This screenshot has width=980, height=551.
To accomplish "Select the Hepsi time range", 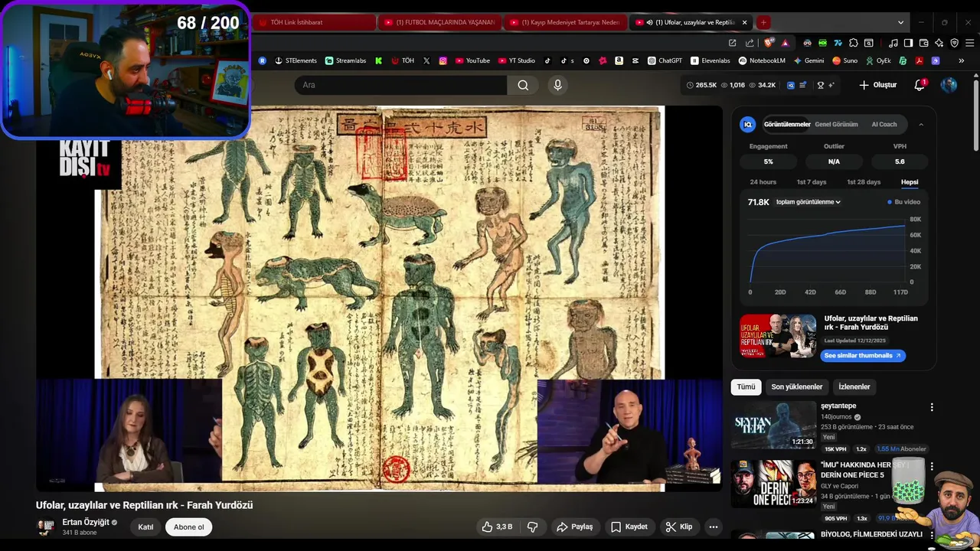I will click(910, 182).
